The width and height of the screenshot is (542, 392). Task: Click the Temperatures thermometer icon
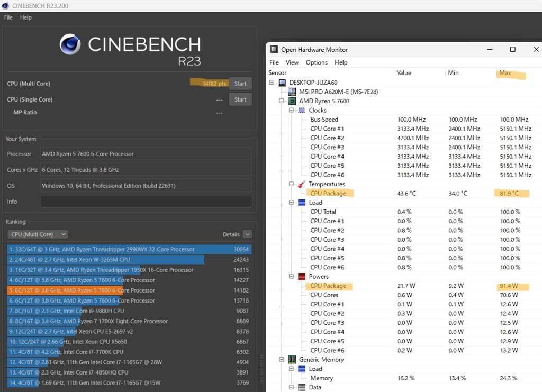pos(302,184)
